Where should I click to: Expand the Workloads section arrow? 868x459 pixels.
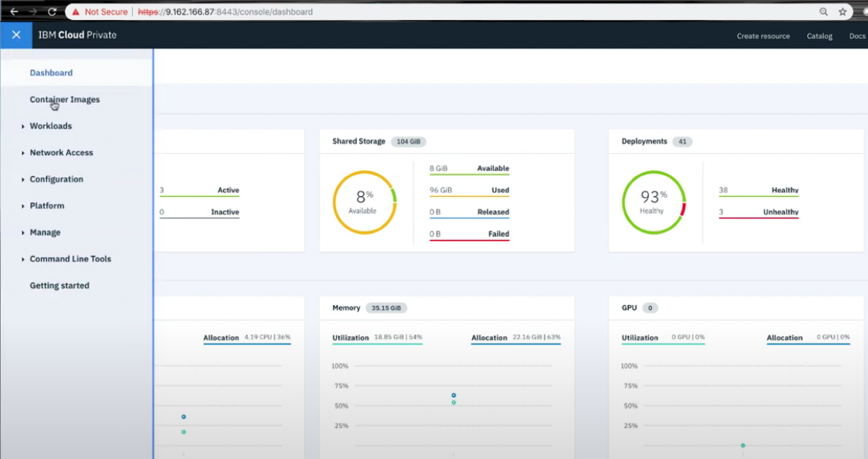click(23, 126)
